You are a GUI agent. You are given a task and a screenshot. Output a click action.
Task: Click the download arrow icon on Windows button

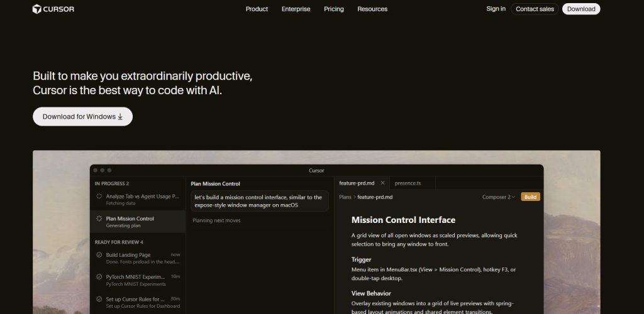pos(120,117)
